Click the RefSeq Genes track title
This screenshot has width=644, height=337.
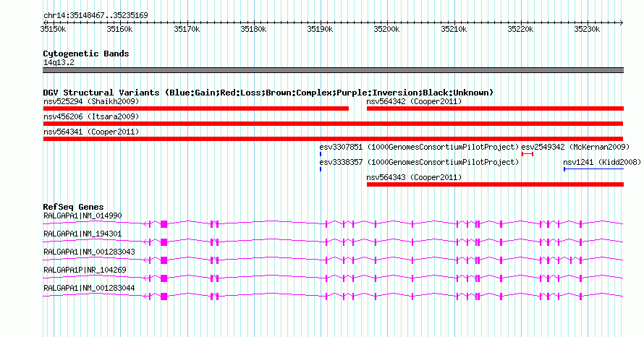[x=73, y=207]
